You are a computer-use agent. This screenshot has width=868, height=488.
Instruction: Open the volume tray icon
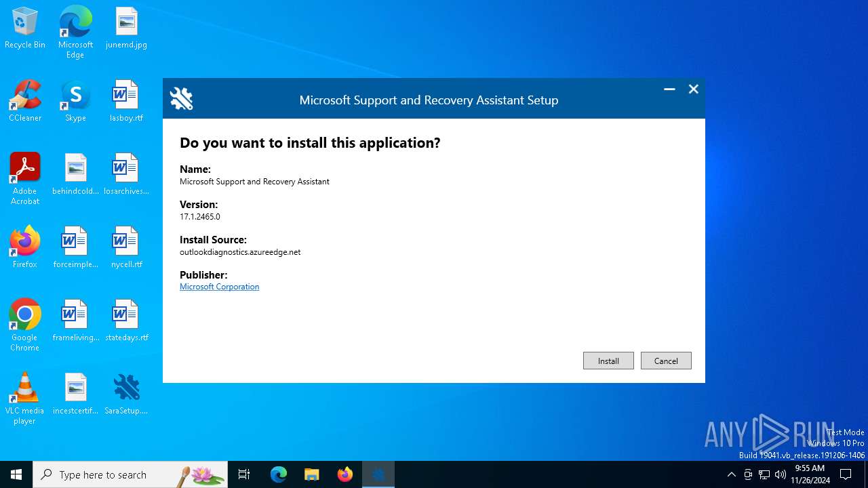[781, 474]
